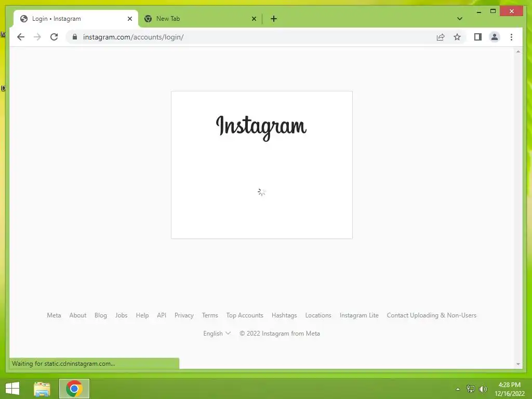Click the scrollbar up arrow
This screenshot has height=399, width=532.
[518, 51]
